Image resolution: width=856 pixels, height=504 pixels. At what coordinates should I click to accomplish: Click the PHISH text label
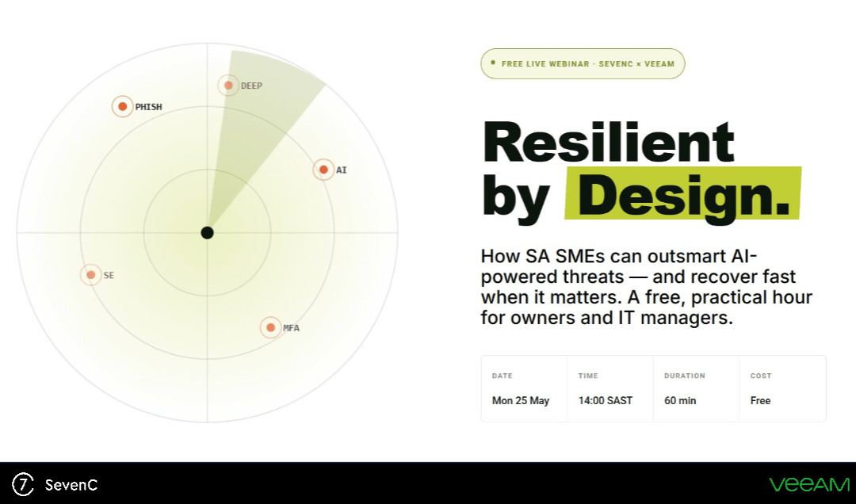tap(148, 107)
